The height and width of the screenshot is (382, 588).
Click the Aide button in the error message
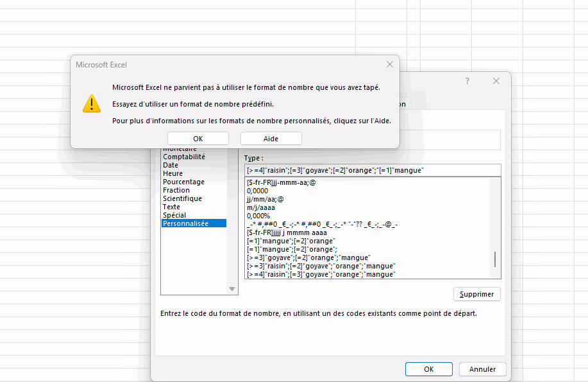point(271,139)
